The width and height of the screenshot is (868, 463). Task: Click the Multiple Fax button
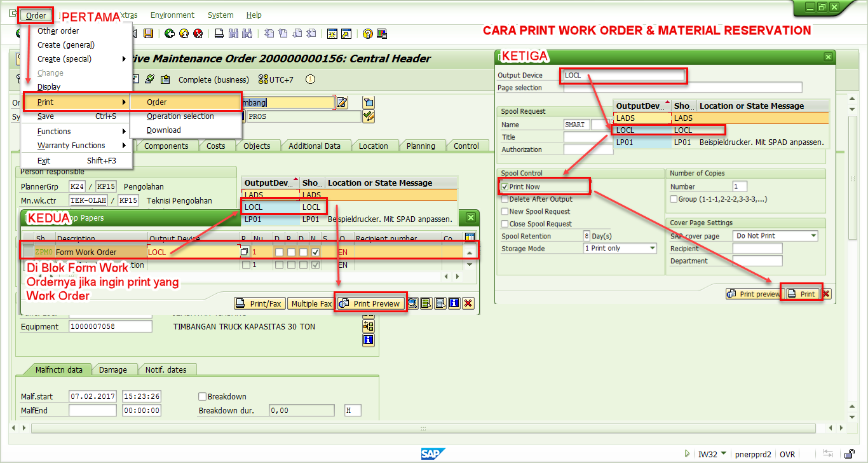311,303
